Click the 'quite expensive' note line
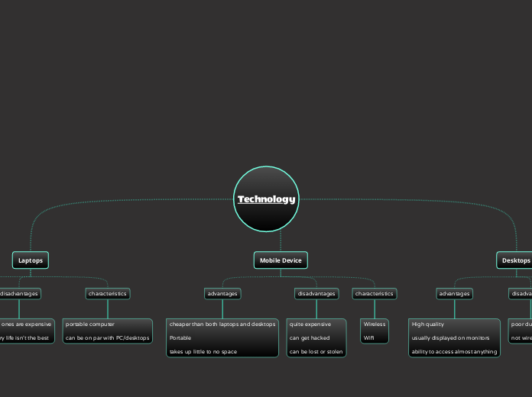This screenshot has width=532, height=397. click(x=310, y=324)
